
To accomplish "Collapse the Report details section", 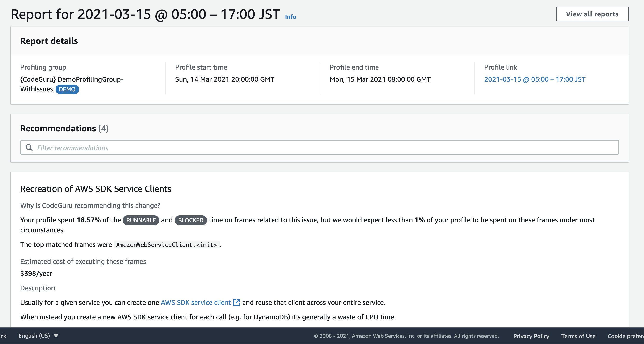I will [49, 41].
